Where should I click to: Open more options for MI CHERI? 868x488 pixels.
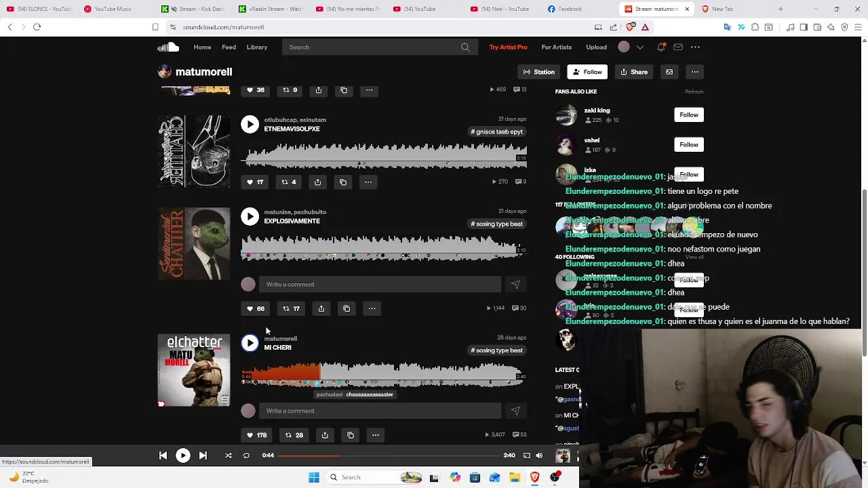(375, 435)
